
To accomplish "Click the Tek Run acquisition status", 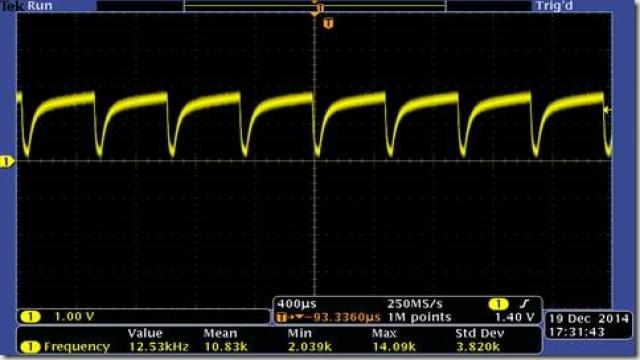I will tap(27, 6).
